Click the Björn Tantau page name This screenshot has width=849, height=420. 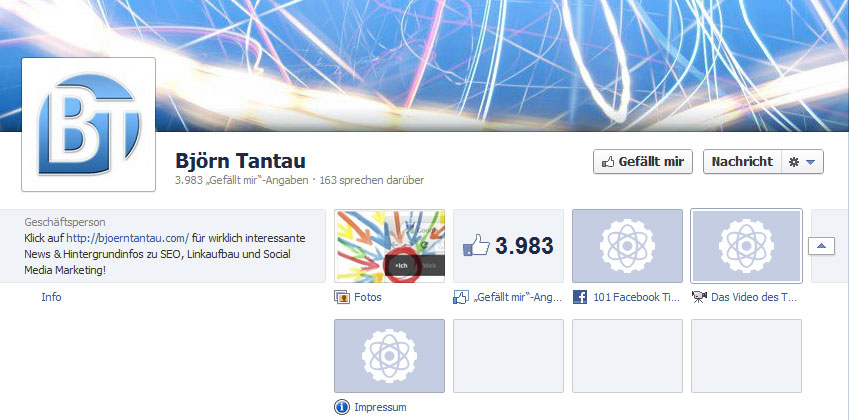(240, 160)
